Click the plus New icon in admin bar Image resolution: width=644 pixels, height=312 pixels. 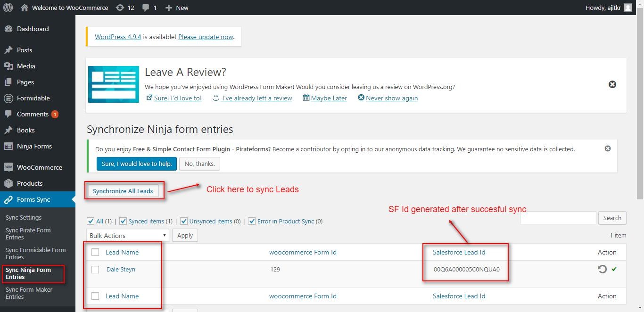click(x=169, y=8)
